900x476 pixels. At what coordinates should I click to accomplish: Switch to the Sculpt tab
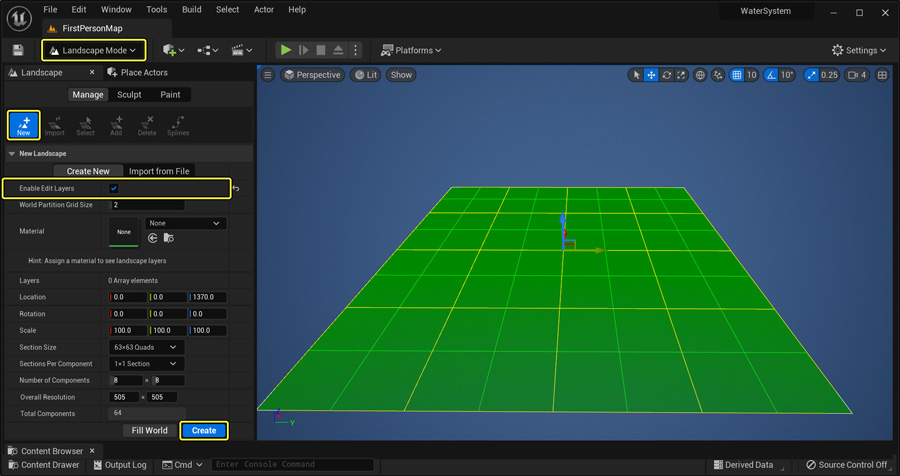(129, 95)
